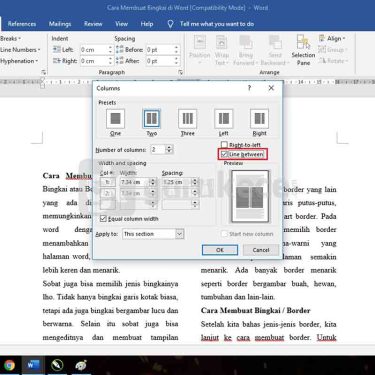Choose the Left column preset icon
The image size is (375, 375).
pyautogui.click(x=224, y=119)
